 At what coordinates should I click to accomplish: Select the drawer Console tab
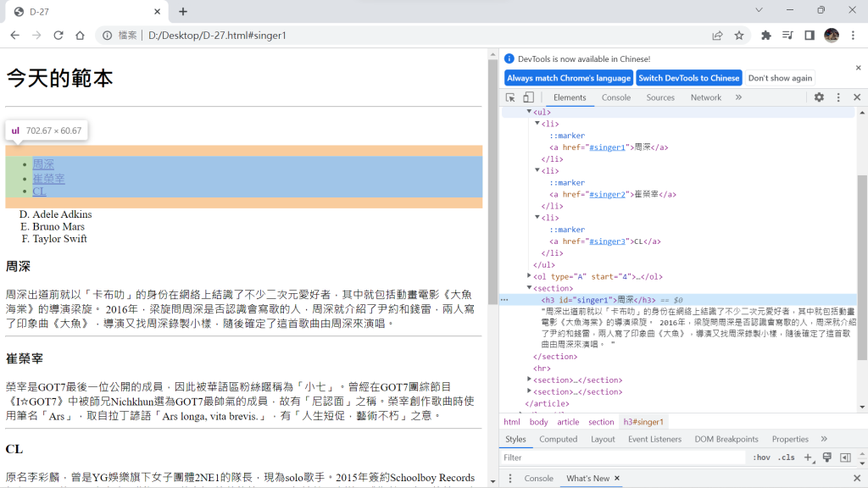(538, 479)
